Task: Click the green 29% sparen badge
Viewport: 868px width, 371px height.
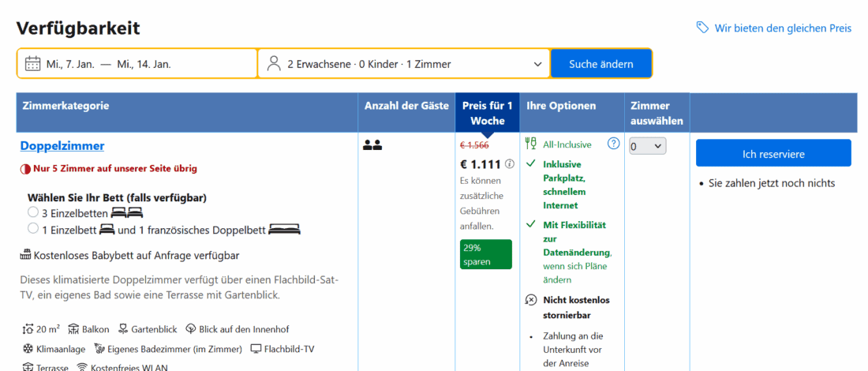Action: point(485,254)
